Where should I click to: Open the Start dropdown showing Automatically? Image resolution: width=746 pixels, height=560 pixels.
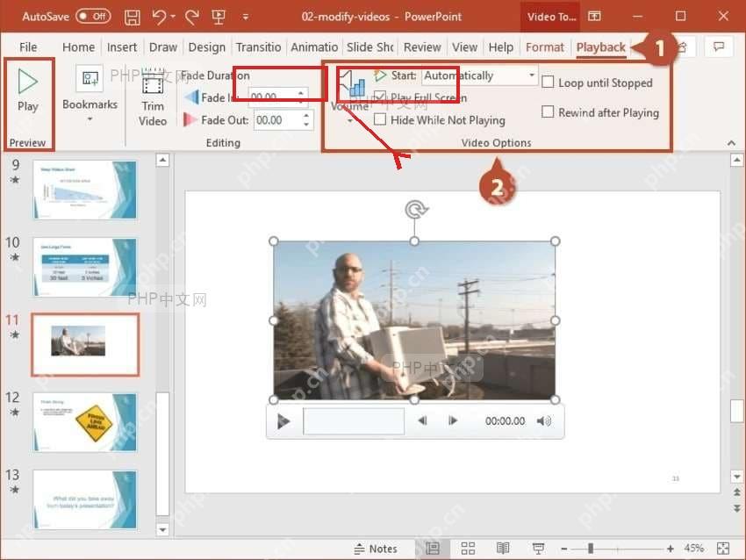479,75
